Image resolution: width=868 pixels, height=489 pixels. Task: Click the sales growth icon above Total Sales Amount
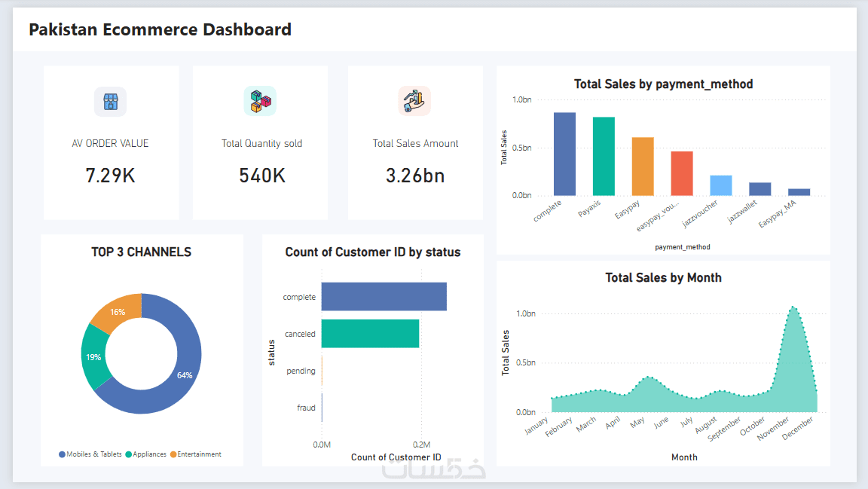tap(414, 101)
